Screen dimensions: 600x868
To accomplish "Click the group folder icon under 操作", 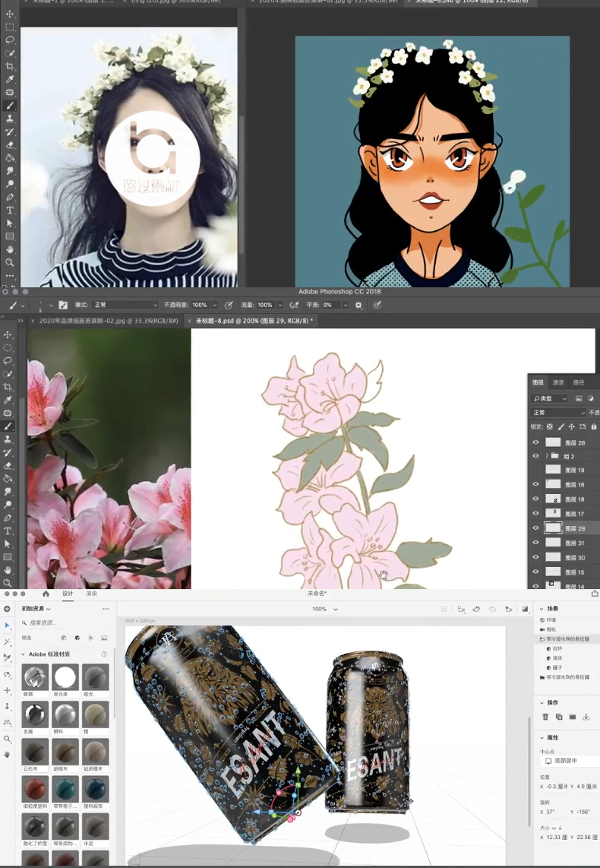I will pyautogui.click(x=573, y=717).
